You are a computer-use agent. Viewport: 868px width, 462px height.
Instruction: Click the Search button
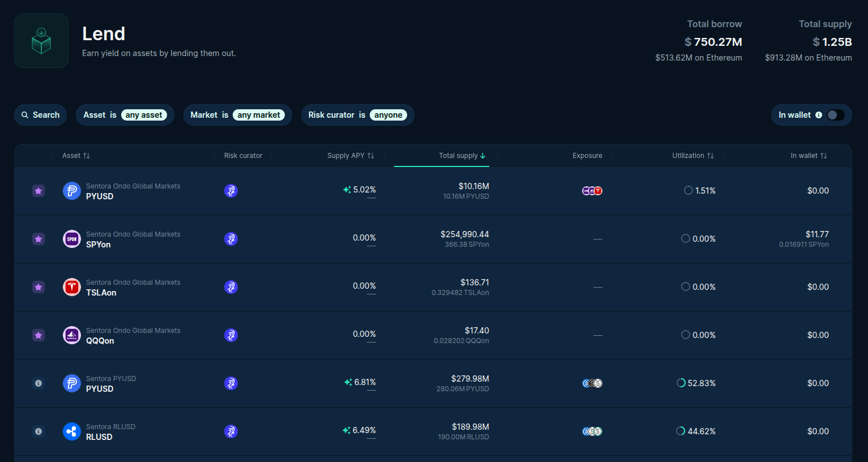coord(41,115)
